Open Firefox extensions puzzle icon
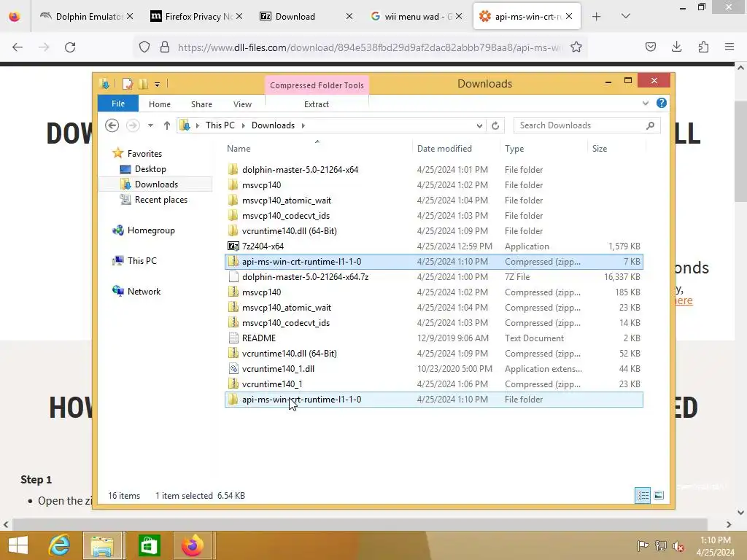This screenshot has width=747, height=560. point(703,47)
